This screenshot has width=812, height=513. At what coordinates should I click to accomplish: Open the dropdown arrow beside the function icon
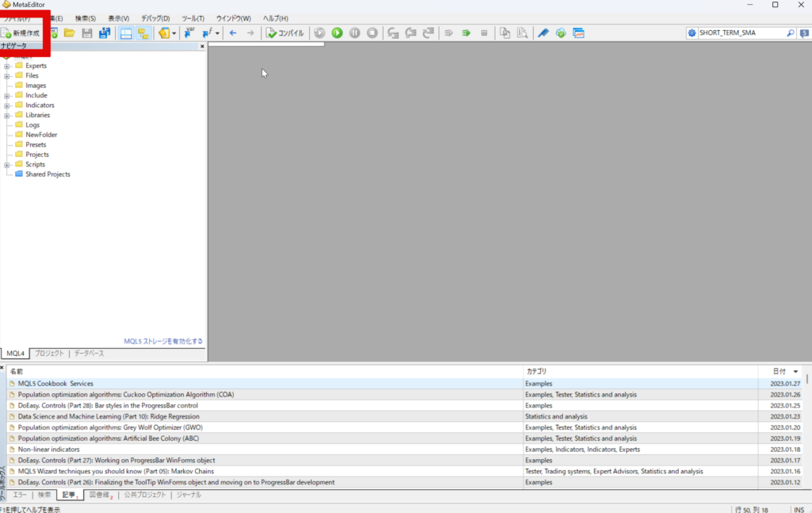tap(217, 33)
